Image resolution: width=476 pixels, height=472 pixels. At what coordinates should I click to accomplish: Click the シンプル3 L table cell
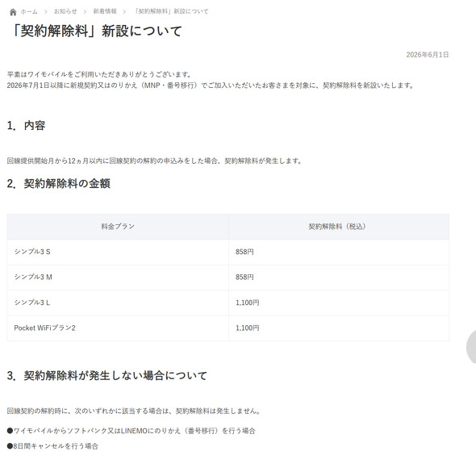[118, 303]
